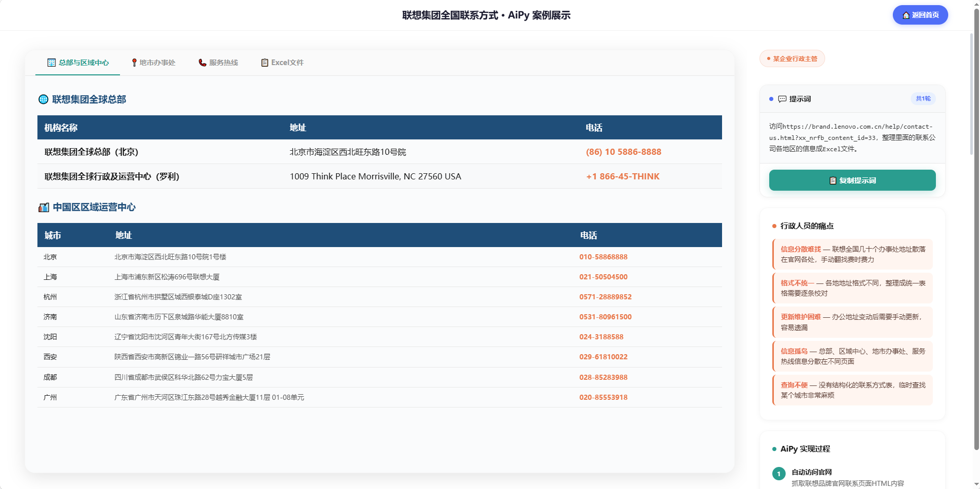Click 联想集团全球总部（北京） cell
The image size is (980, 489).
[x=91, y=152]
